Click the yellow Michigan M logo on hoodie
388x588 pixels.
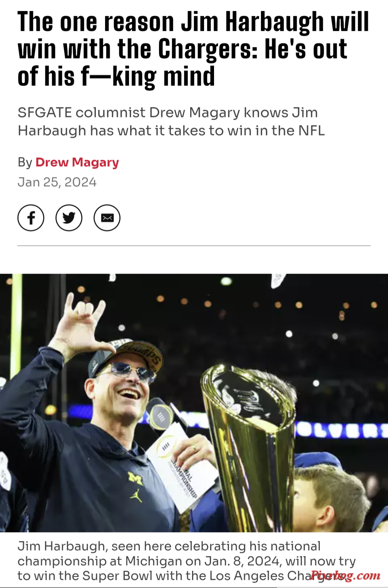pos(135,478)
